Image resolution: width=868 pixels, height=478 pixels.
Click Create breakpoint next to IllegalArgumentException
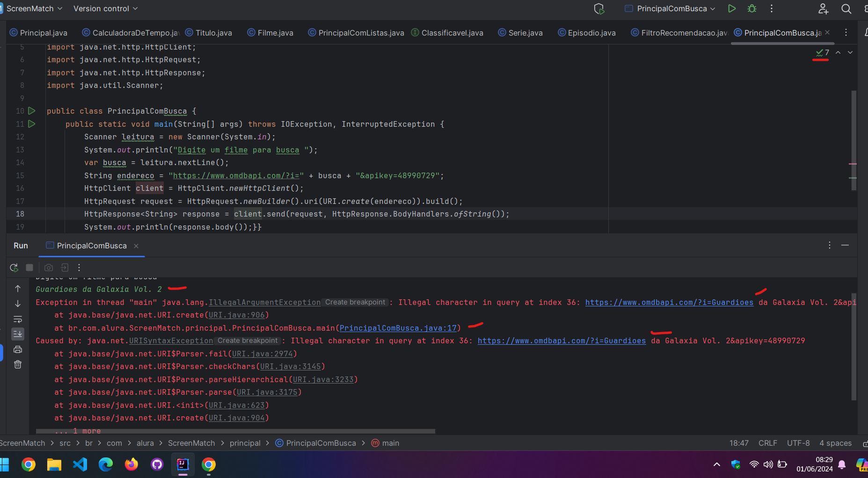tap(355, 302)
